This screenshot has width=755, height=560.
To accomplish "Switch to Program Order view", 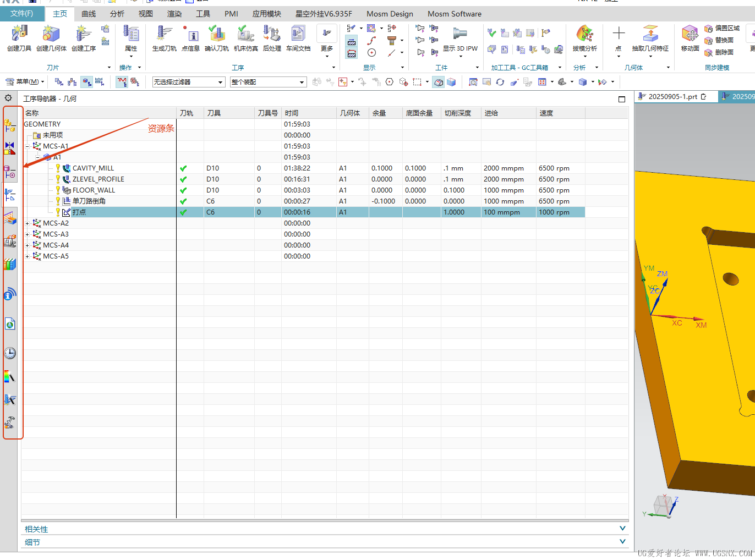I will (59, 82).
